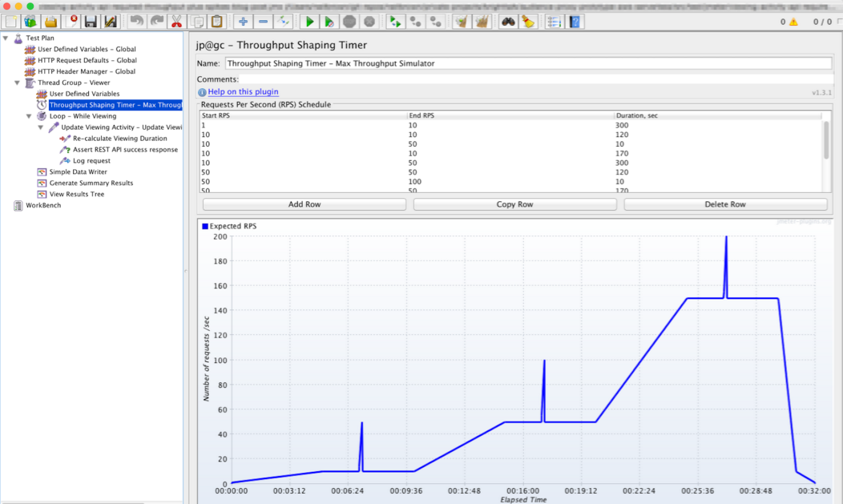Viewport: 843px width, 504px height.
Task: Open Search with the binoculars icon
Action: point(508,22)
